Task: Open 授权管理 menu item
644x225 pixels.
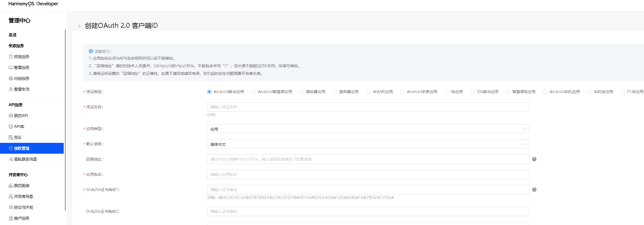Action: coord(32,148)
